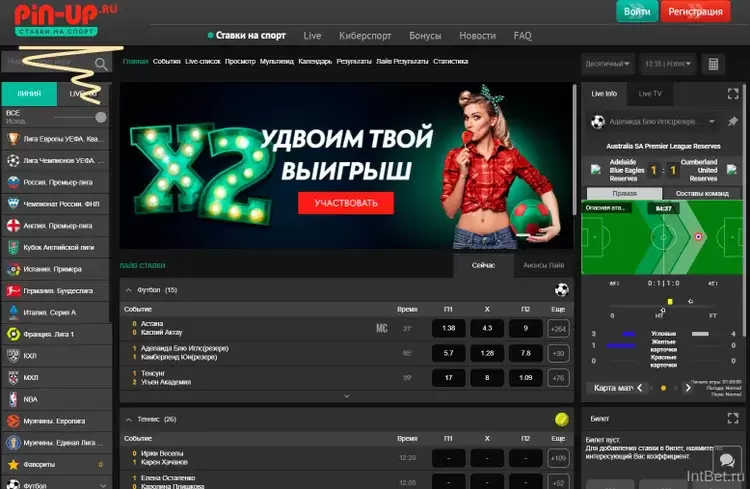Bet on П1 odds 1.38 Астана
This screenshot has width=750, height=489.
[448, 329]
